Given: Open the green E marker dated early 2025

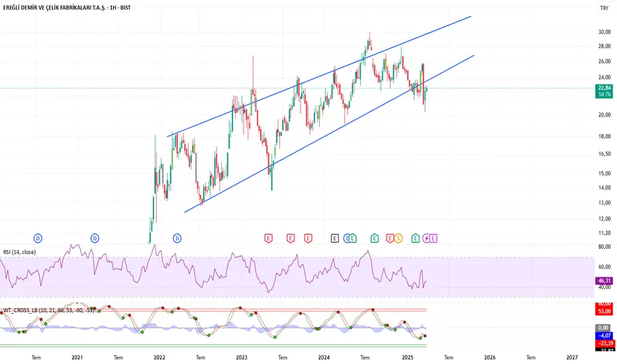Looking at the screenshot, I should 416,238.
